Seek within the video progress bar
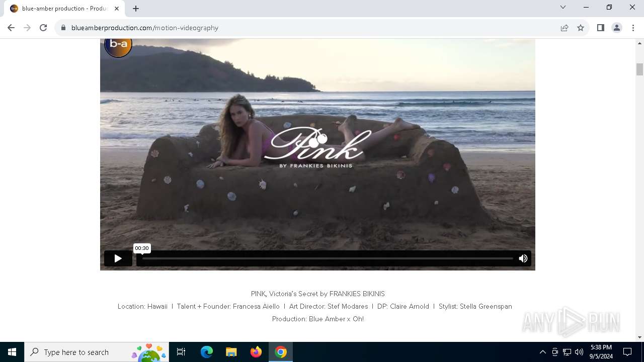 coord(327,258)
